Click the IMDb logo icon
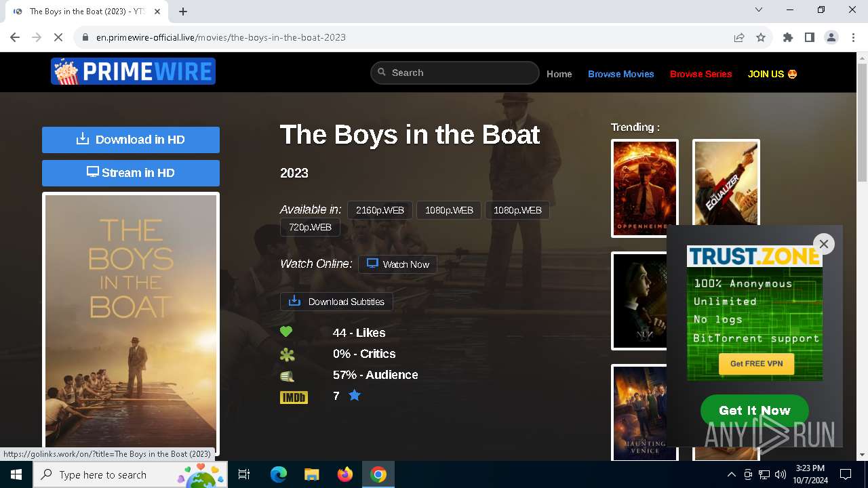Screen dimensions: 868x488 (294, 397)
